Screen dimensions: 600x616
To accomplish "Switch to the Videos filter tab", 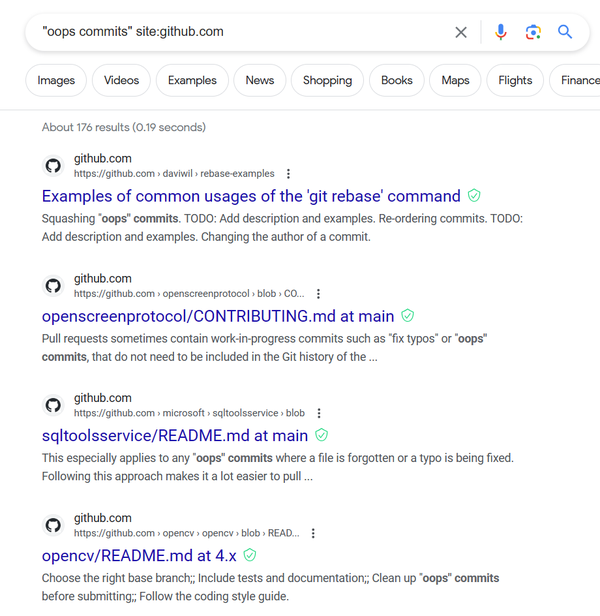I will [x=121, y=81].
